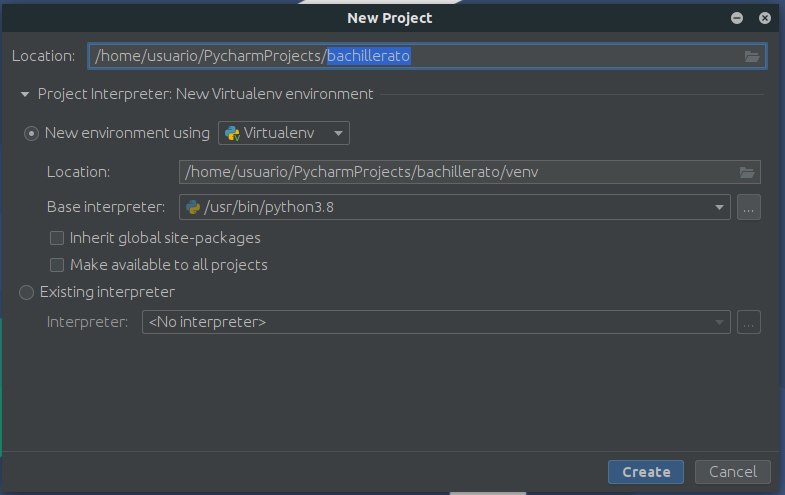Click into project Location path field
The width and height of the screenshot is (785, 495).
pos(427,56)
